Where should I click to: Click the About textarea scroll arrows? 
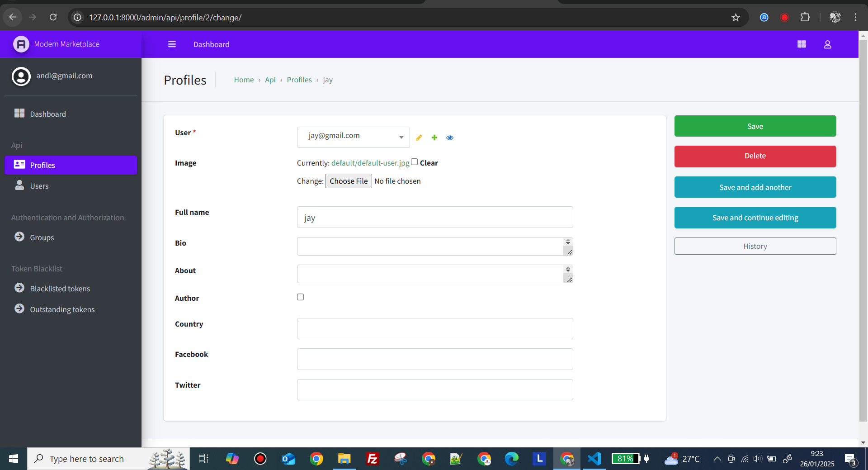coord(568,270)
